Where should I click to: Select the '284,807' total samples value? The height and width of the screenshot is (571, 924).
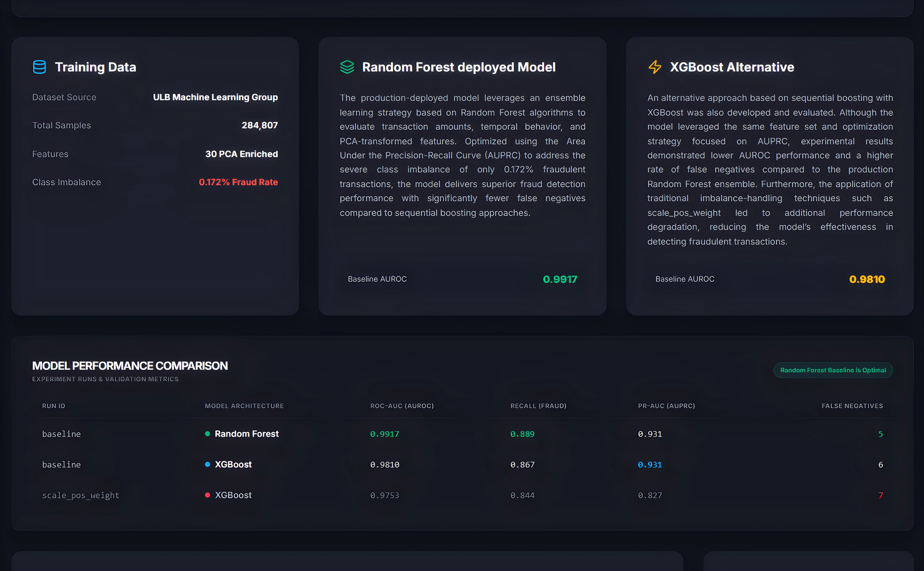[260, 125]
